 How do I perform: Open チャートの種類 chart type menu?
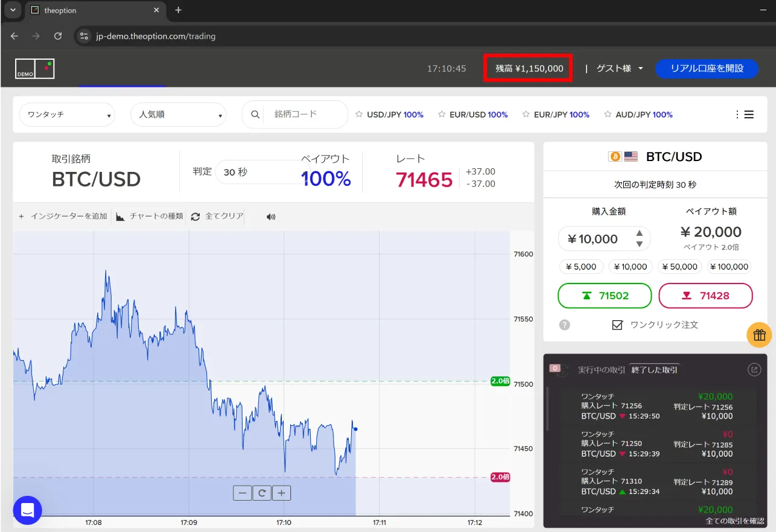[x=149, y=217]
